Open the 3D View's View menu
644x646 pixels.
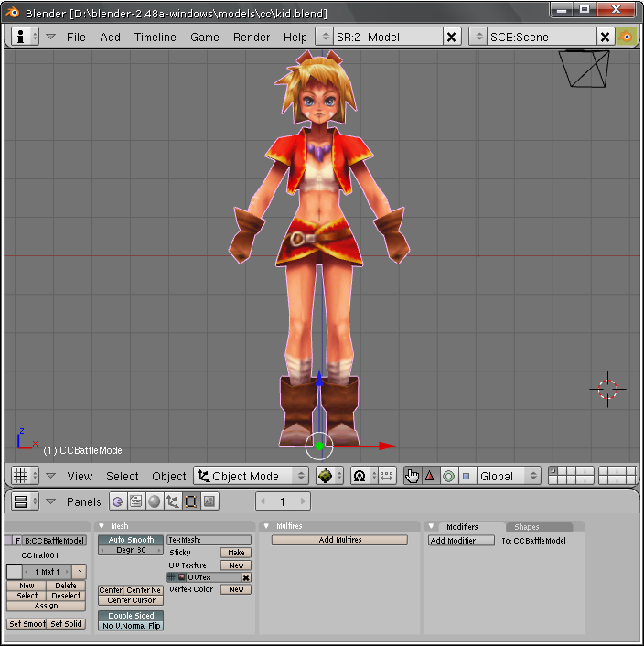point(80,476)
